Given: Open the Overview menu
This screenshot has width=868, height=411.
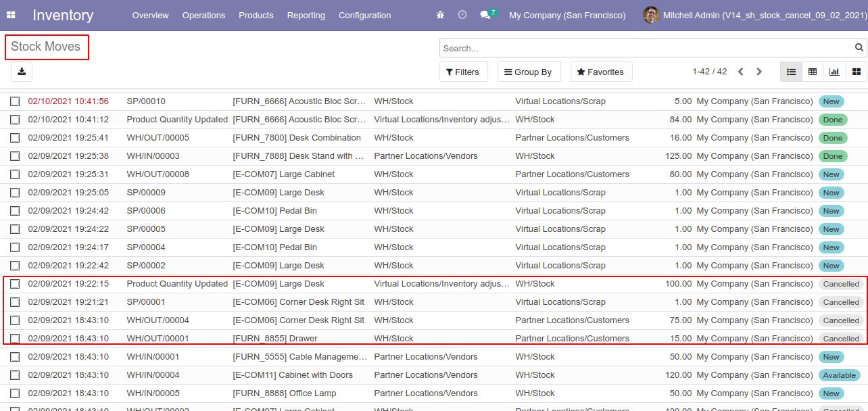Looking at the screenshot, I should coord(150,15).
